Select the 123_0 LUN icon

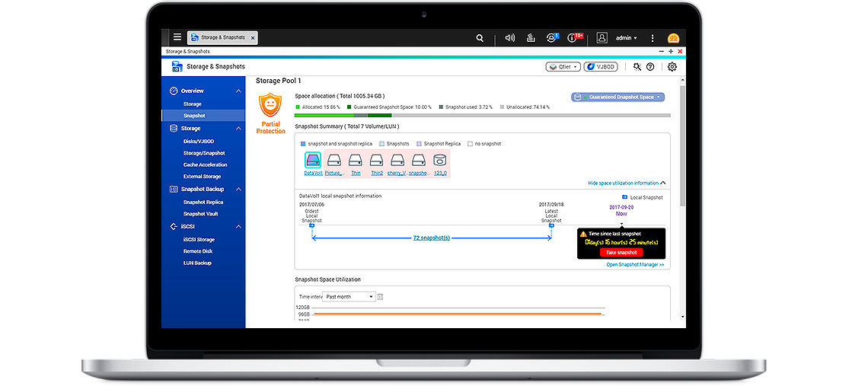click(439, 161)
